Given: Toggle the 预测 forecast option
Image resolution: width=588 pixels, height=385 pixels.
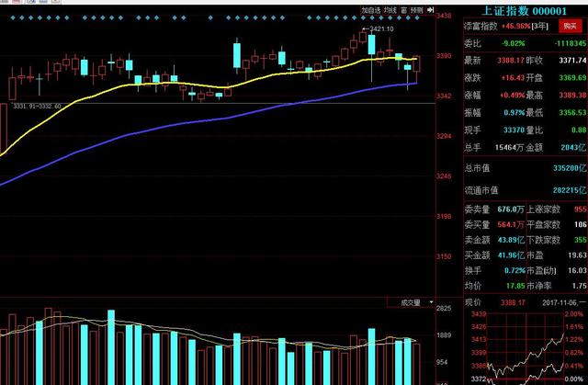Looking at the screenshot, I should (417, 10).
